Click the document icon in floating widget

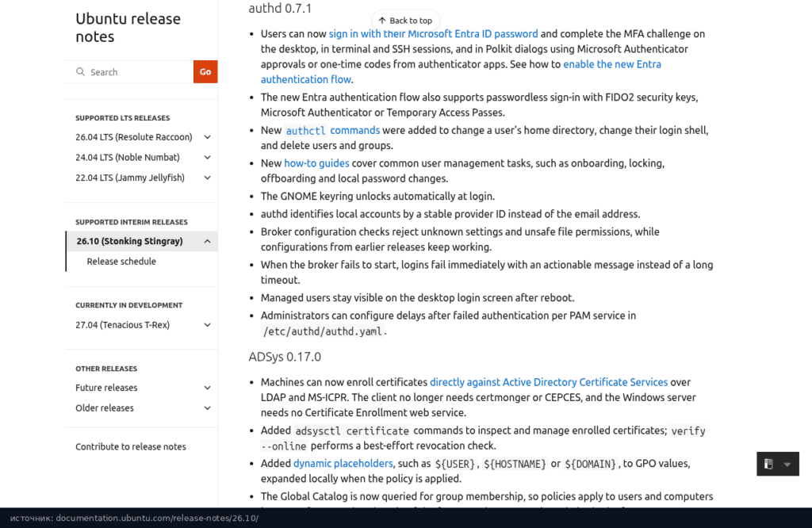(768, 464)
